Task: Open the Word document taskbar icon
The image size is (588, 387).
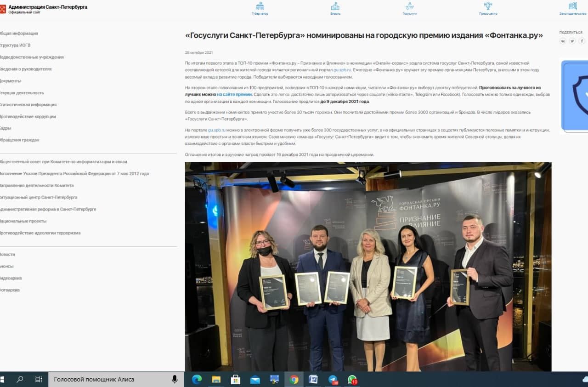Action: pos(313,379)
